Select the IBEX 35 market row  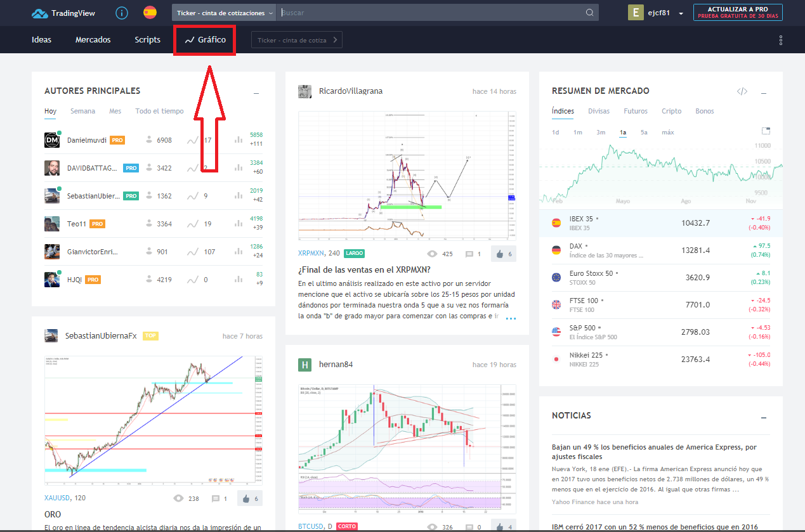[660, 223]
